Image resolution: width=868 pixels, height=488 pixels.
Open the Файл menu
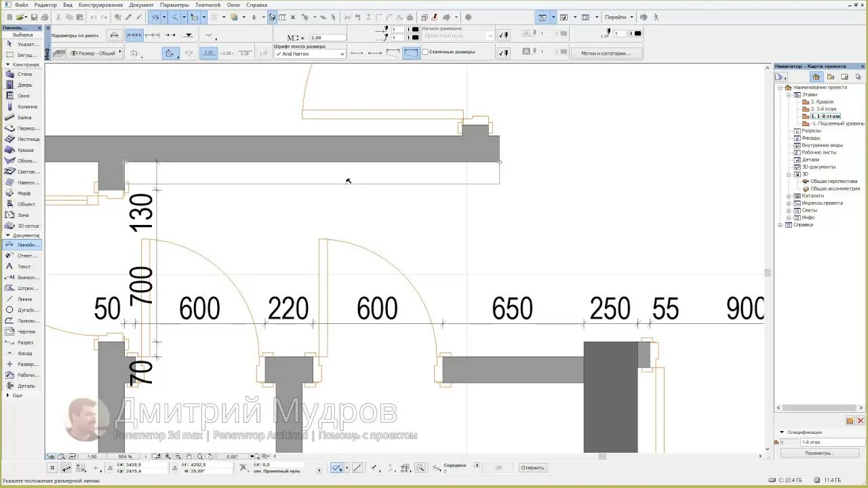click(21, 5)
